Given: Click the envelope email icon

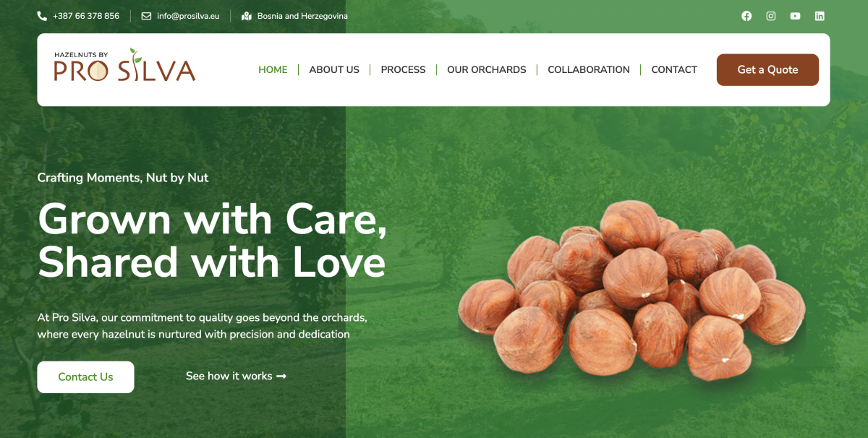Looking at the screenshot, I should [146, 16].
